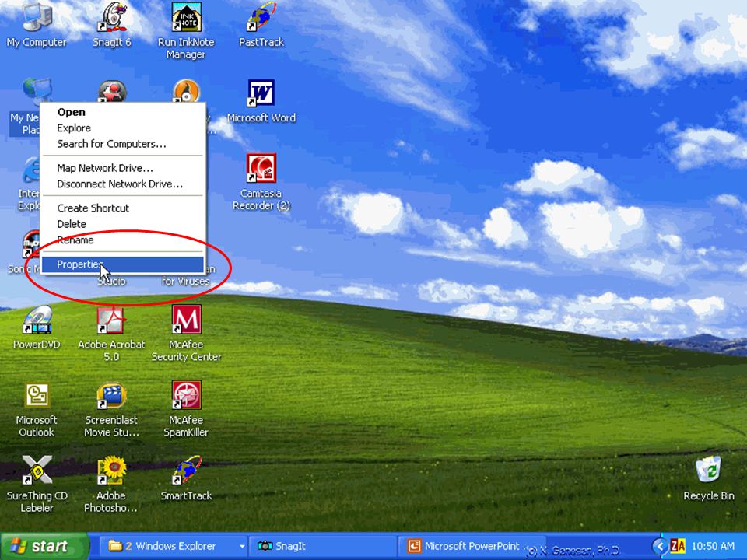Click the ZA ZoneAlarm tray icon

pos(678,546)
